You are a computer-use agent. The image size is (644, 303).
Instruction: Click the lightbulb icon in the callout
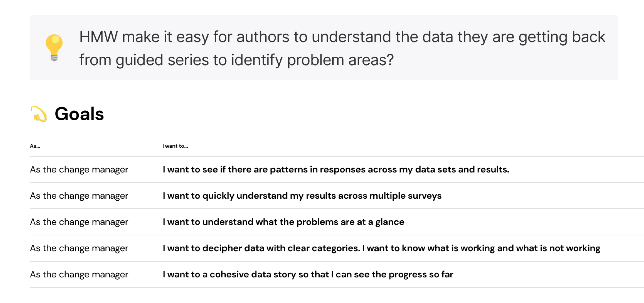tap(54, 47)
